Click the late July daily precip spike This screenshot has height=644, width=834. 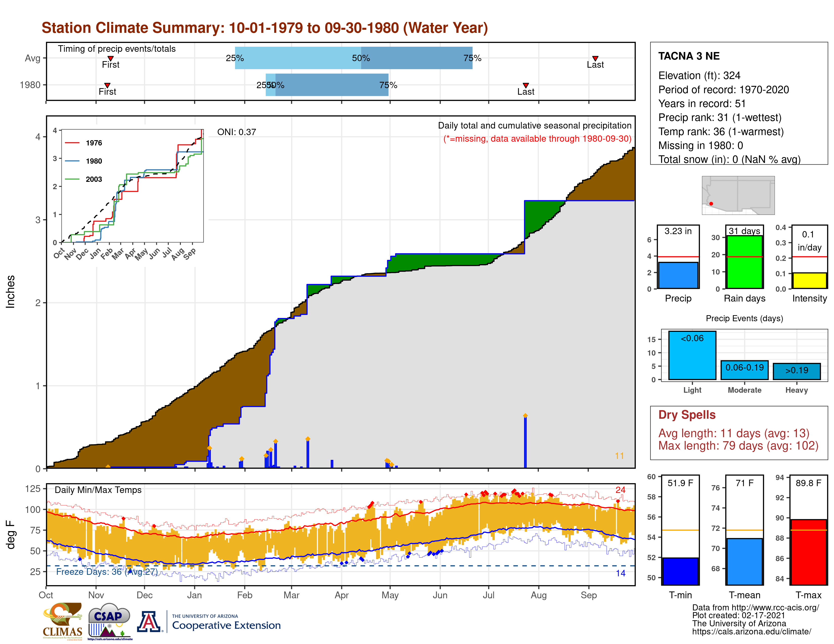tap(525, 441)
